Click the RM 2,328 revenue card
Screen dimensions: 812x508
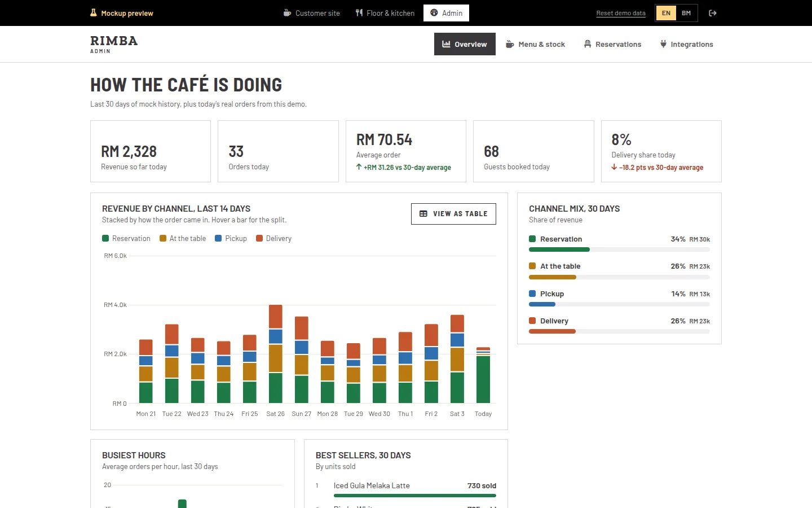click(x=151, y=151)
